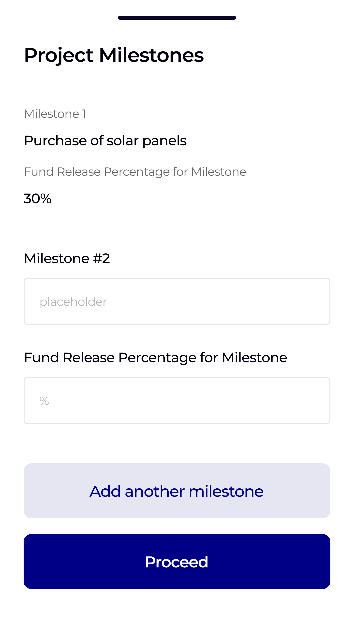The height and width of the screenshot is (644, 354).
Task: Focus the Milestone #2 name input field
Action: [x=177, y=301]
